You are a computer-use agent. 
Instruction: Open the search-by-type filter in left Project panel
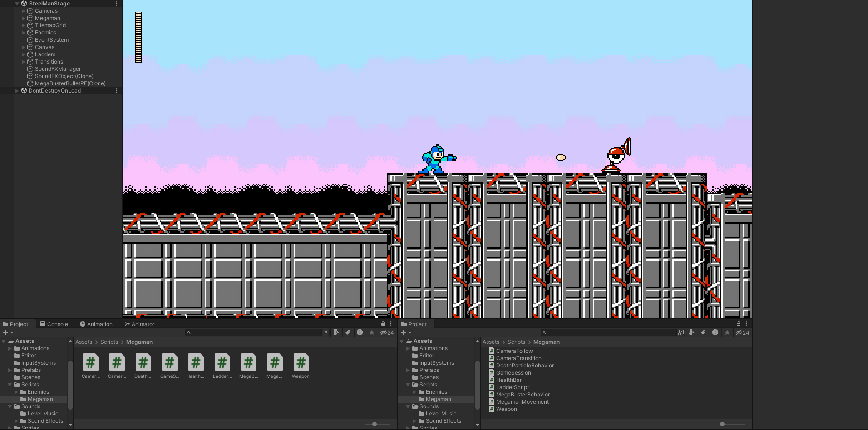[x=336, y=332]
